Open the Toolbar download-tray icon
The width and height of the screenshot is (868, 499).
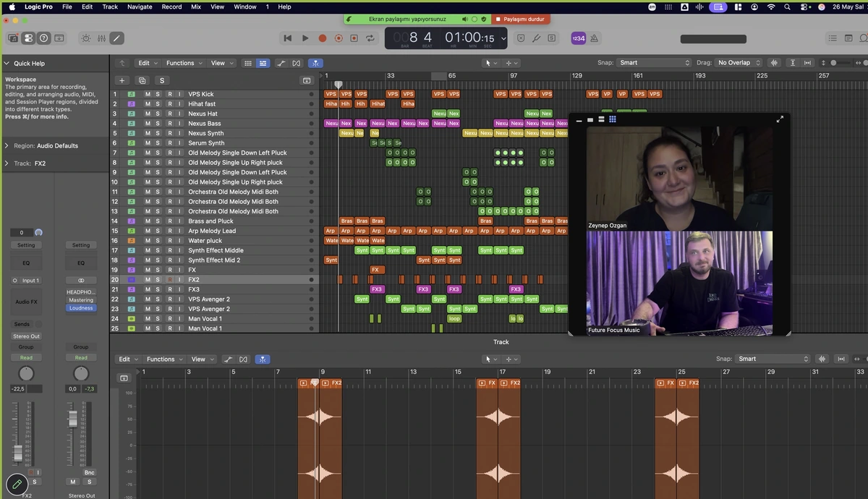[x=59, y=38]
